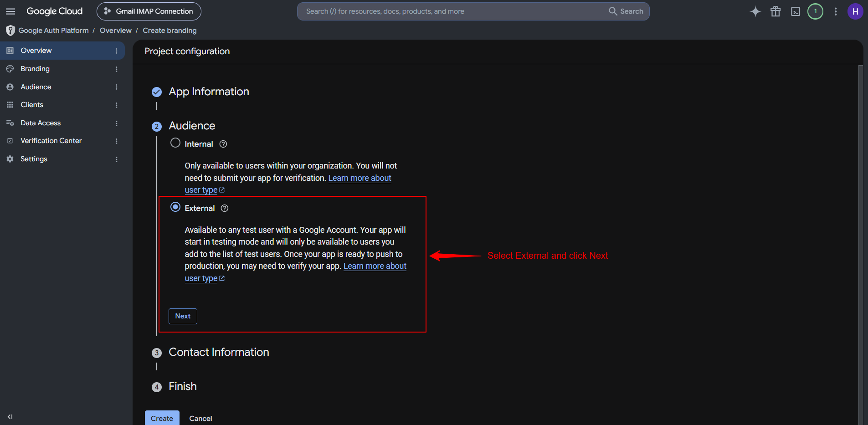Viewport: 868px width, 425px height.
Task: Click the App Information completed checkmark
Action: (x=157, y=92)
